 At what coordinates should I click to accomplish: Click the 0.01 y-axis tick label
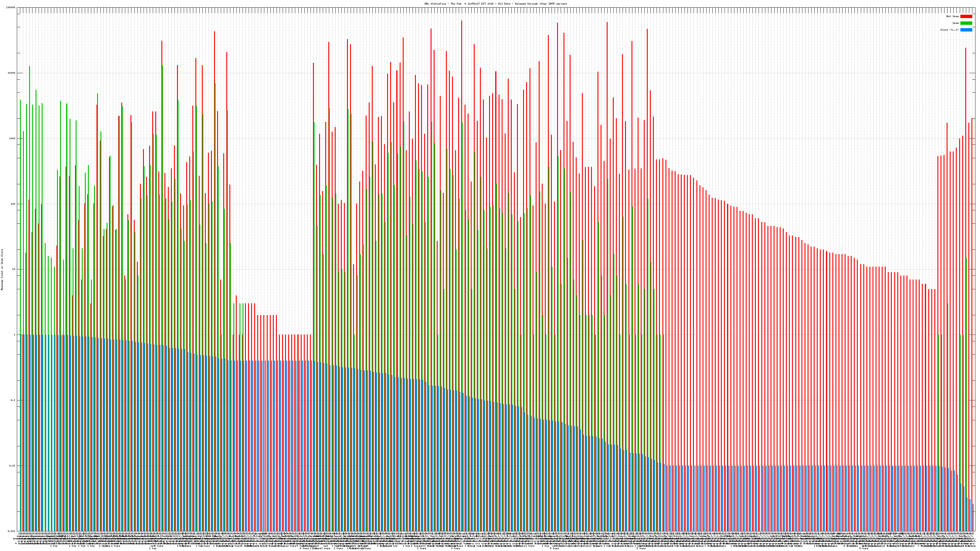pyautogui.click(x=13, y=465)
